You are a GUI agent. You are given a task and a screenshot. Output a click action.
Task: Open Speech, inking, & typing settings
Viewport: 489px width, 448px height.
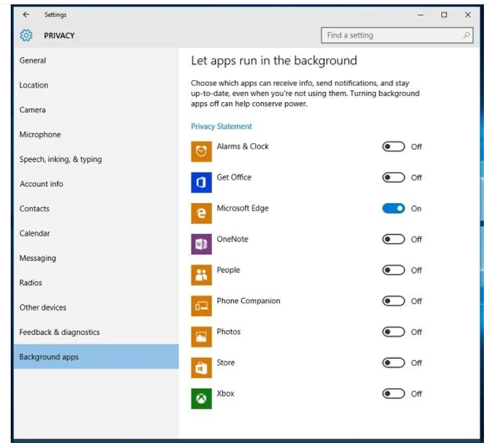pyautogui.click(x=96, y=159)
